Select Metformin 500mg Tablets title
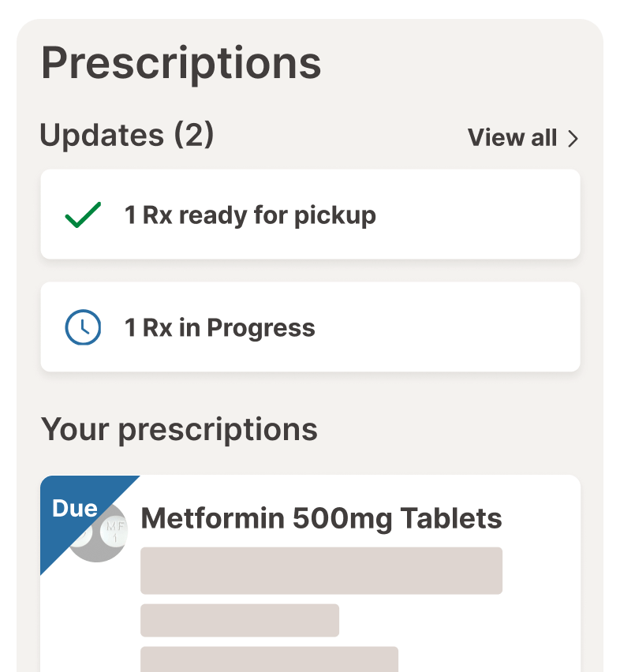Image resolution: width=620 pixels, height=672 pixels. (x=321, y=518)
